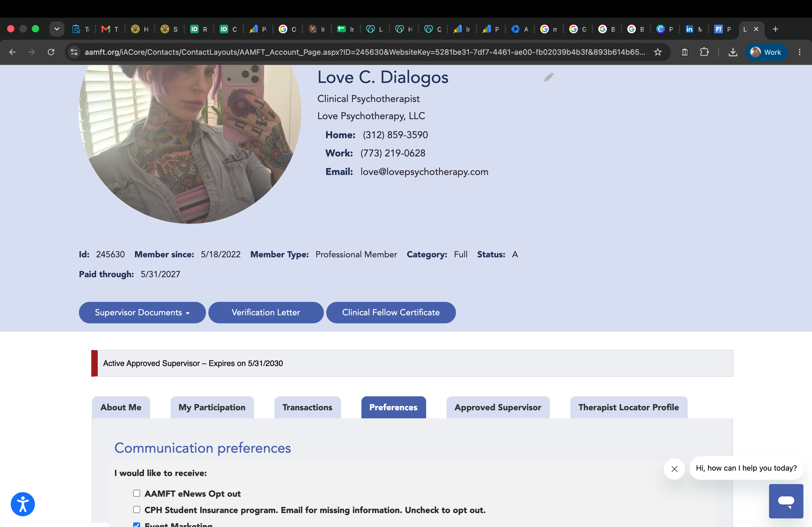Click the Work phone (773) 219-0628
Screen dimensions: 812x527
[393, 153]
